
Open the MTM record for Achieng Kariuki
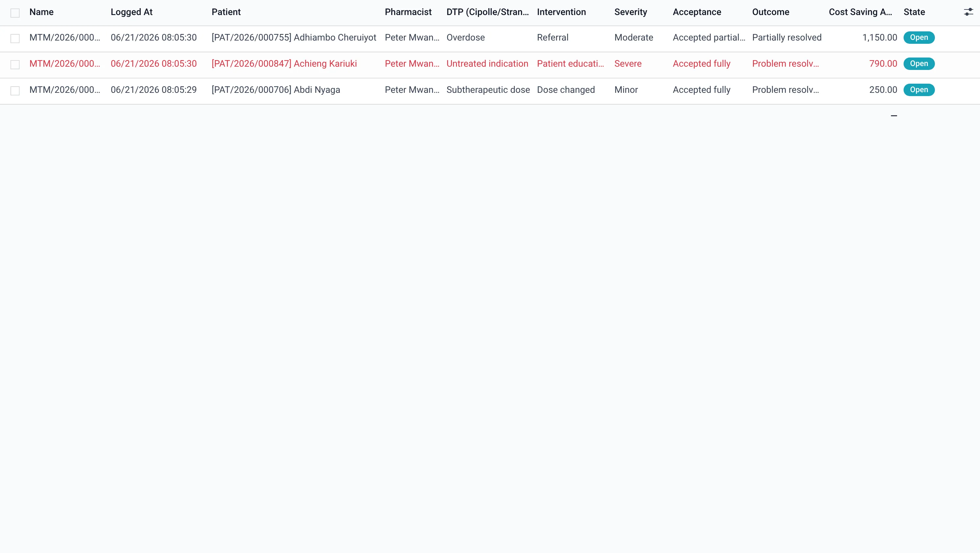65,63
